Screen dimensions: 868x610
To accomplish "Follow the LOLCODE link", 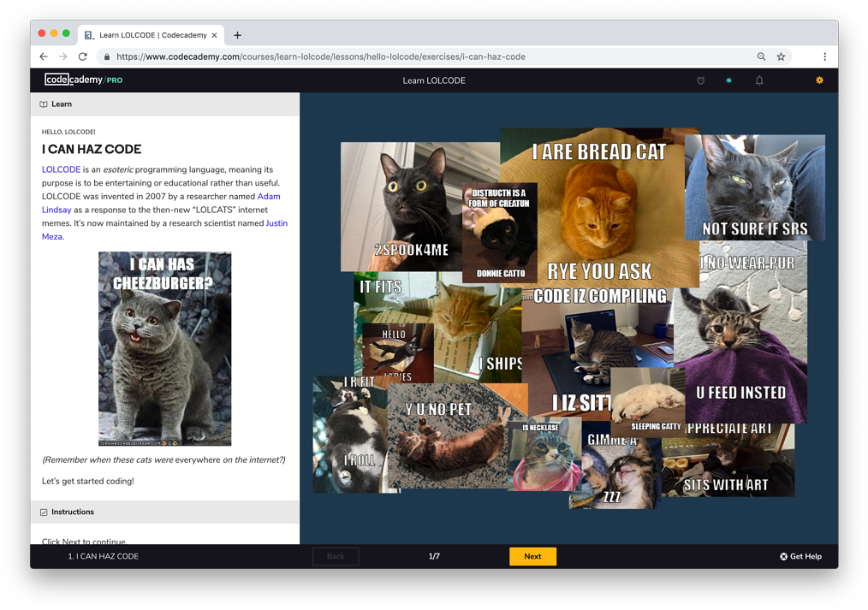I will pos(61,169).
